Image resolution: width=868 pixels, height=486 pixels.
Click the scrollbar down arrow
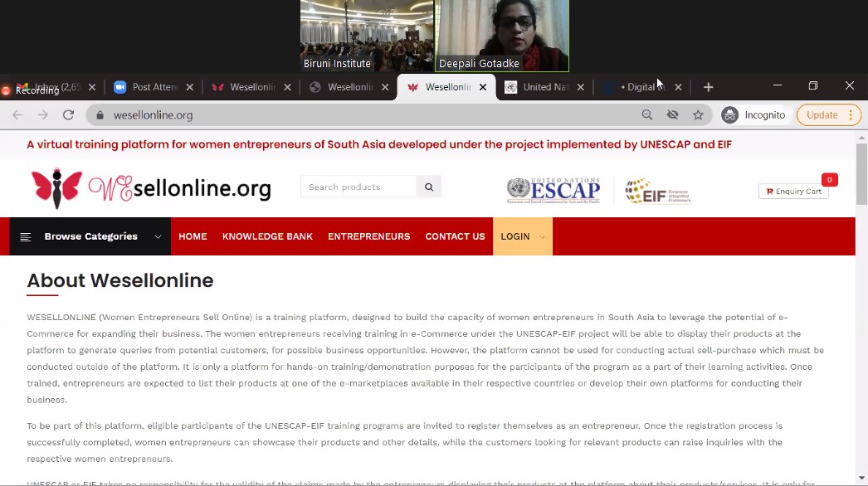click(862, 478)
